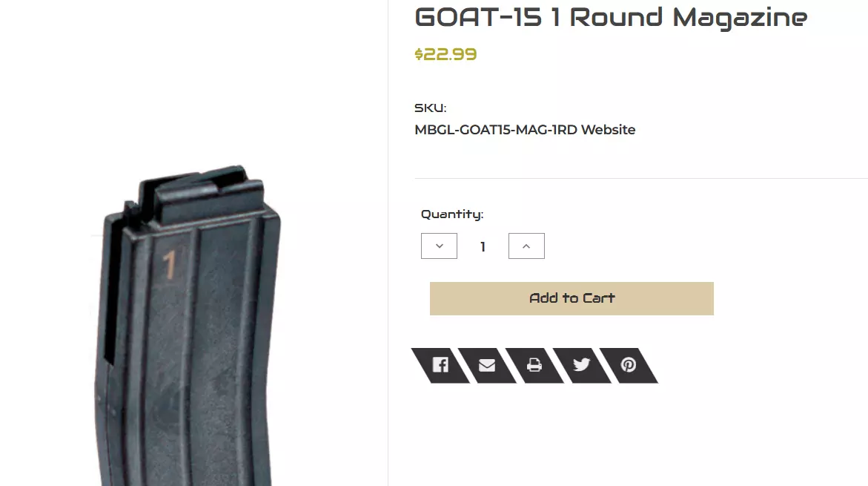Add GOAT-15 magazine to cart
This screenshot has width=868, height=486.
pyautogui.click(x=572, y=299)
